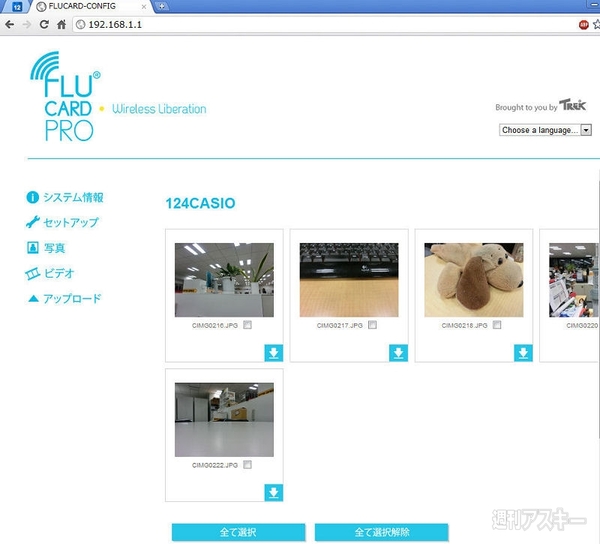
Task: Click the CIMG0216.JPG file name
Action: [x=215, y=326]
